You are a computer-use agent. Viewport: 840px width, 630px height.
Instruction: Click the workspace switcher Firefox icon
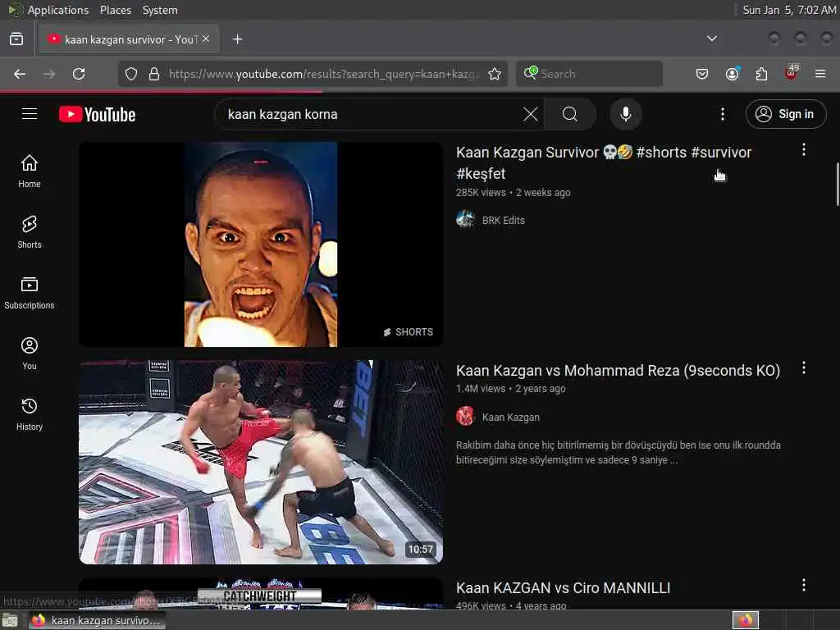pyautogui.click(x=745, y=620)
